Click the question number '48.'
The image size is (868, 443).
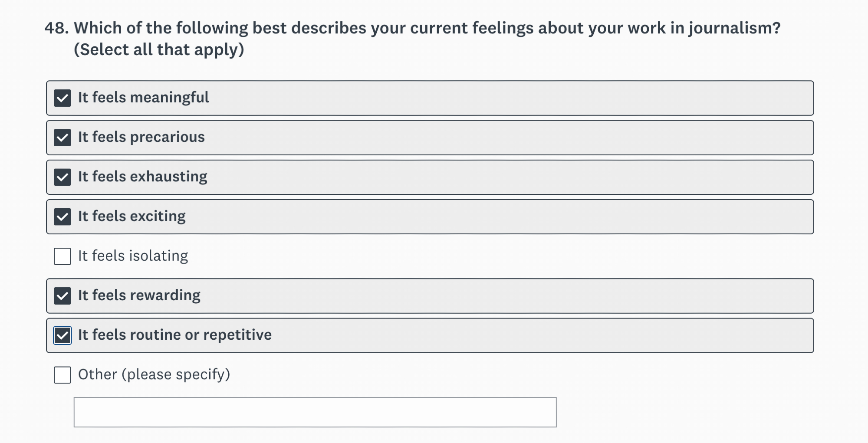(56, 28)
